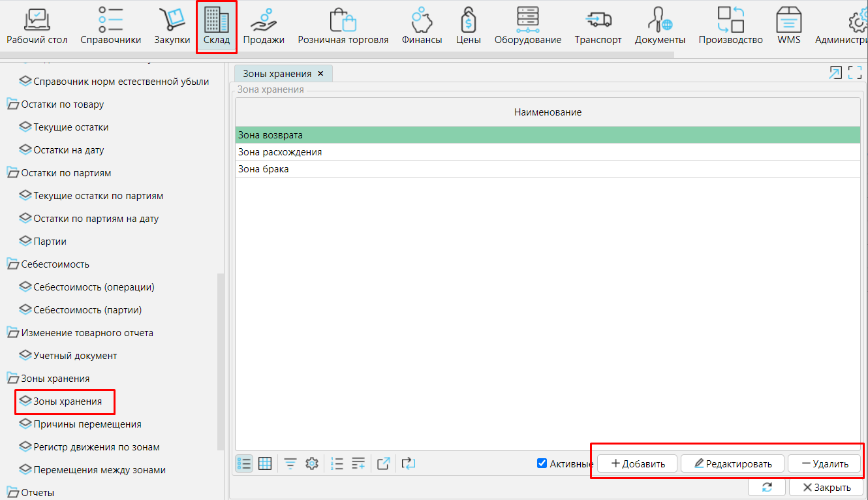Viewport: 868px width, 500px height.
Task: Collapse the Остатки по товару folder
Action: (x=12, y=104)
